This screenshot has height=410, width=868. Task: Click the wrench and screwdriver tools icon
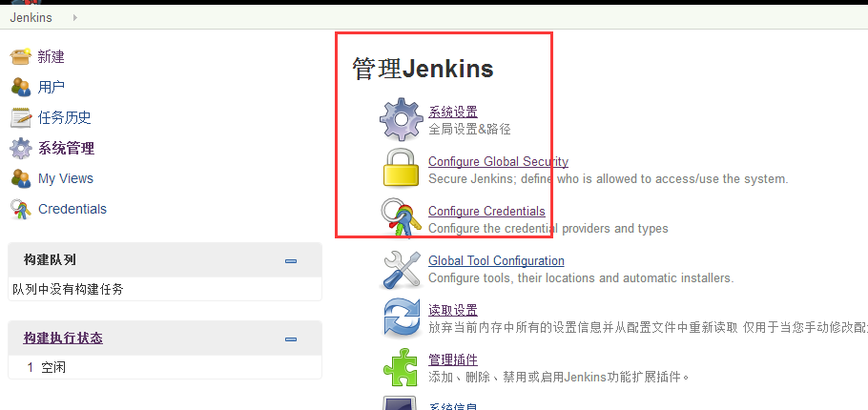(403, 270)
